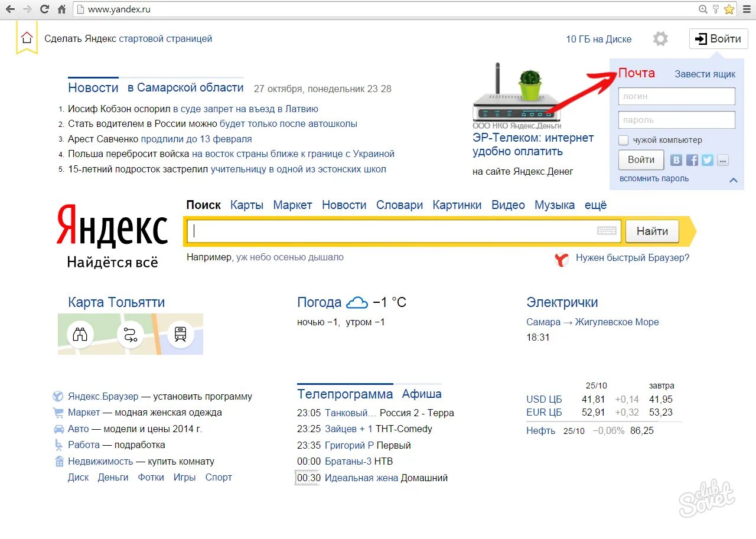Open the Погода heading link
Image resolution: width=756 pixels, height=539 pixels.
[x=320, y=302]
